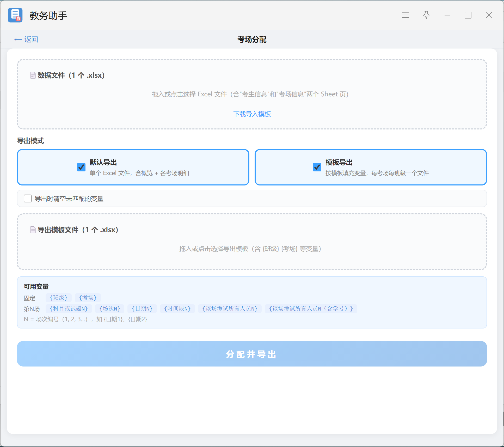Toggle the 模板导出 checkbox
This screenshot has width=504, height=447.
click(317, 167)
